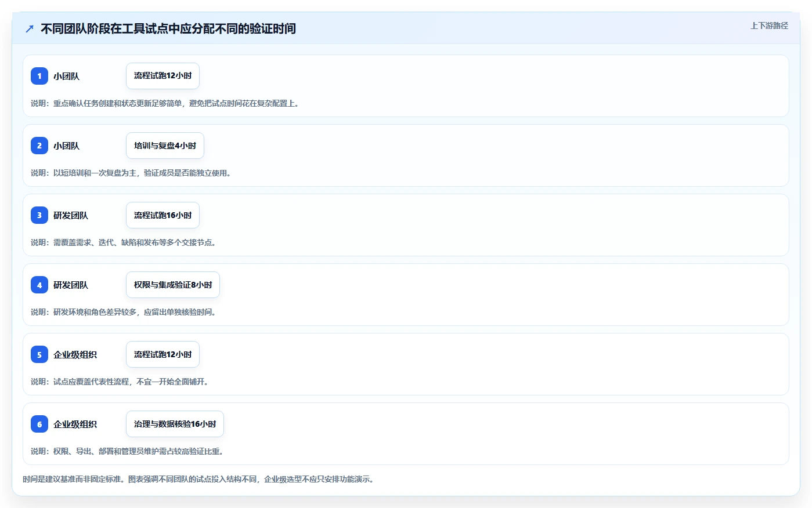Click step number 1 badge
Screen dimensions: 812x508
point(39,76)
